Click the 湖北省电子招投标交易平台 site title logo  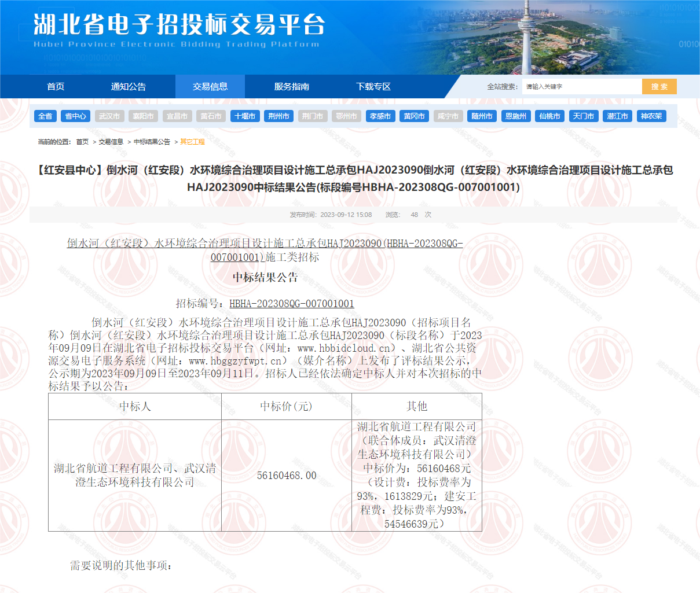coord(178,30)
